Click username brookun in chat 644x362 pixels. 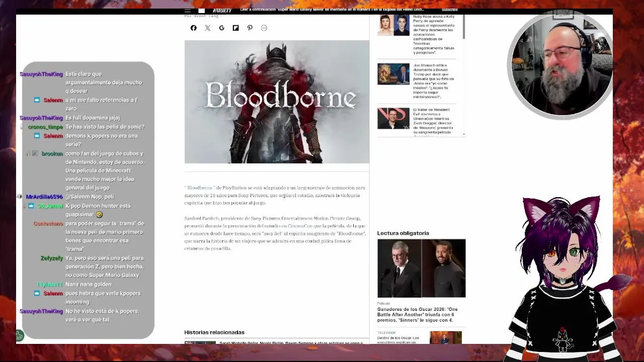(52, 153)
